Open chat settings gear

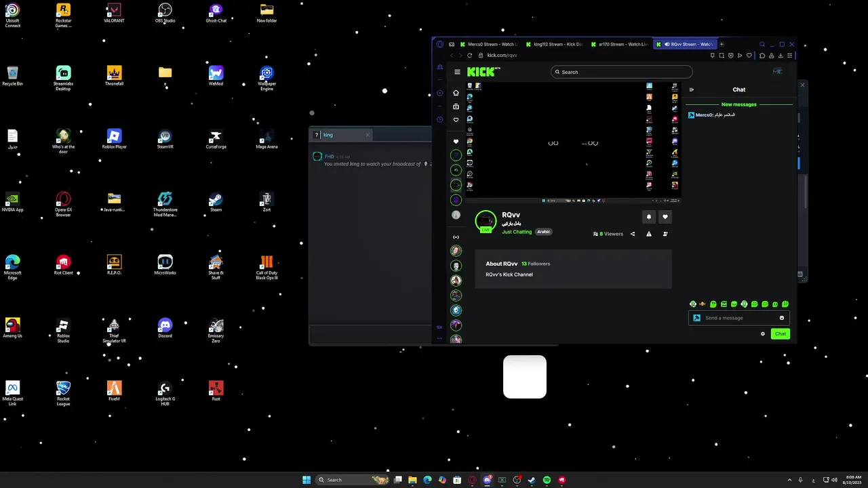click(x=763, y=333)
